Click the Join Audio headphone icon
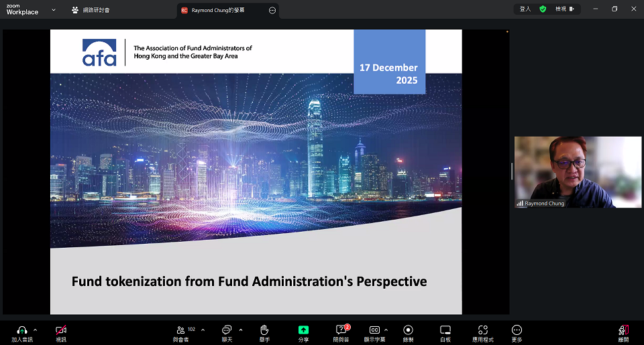Viewport: 644px width, 345px height. (x=21, y=330)
